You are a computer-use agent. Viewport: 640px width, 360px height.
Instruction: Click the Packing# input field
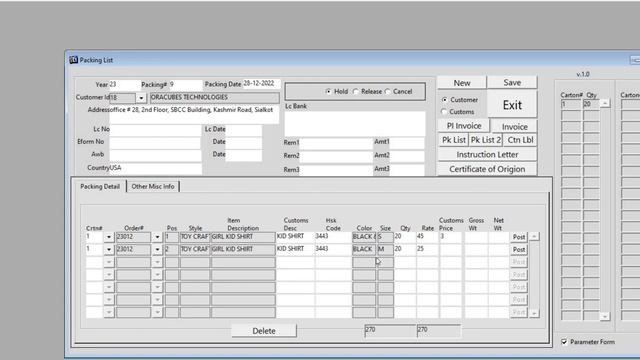[x=186, y=84]
